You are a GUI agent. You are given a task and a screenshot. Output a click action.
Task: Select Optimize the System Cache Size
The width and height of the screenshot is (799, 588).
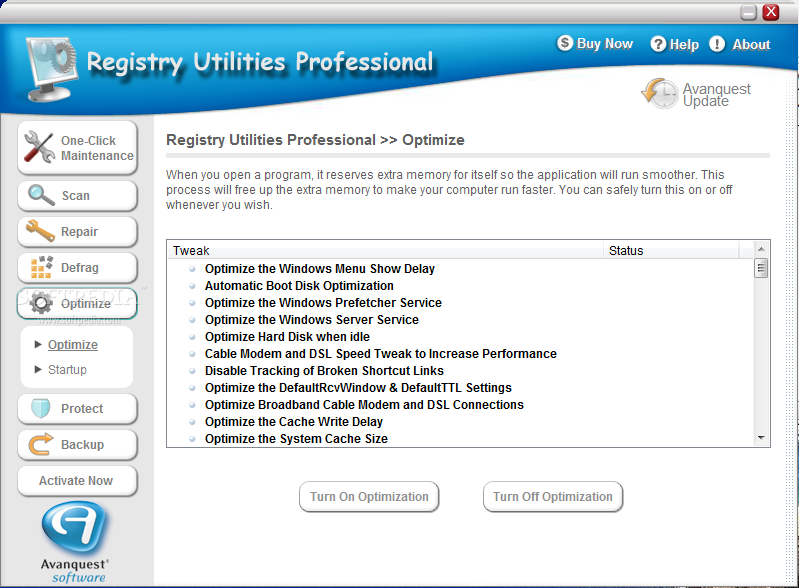pos(296,439)
